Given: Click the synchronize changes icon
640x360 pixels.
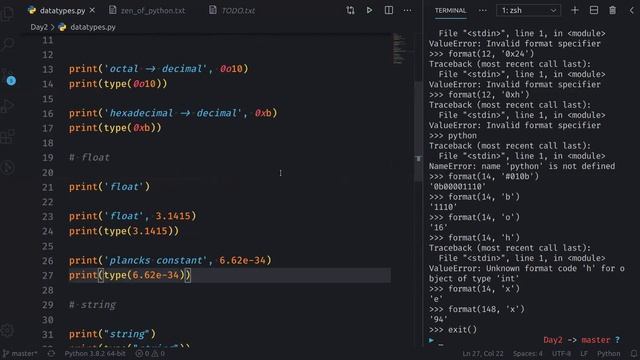Looking at the screenshot, I should pos(51,353).
